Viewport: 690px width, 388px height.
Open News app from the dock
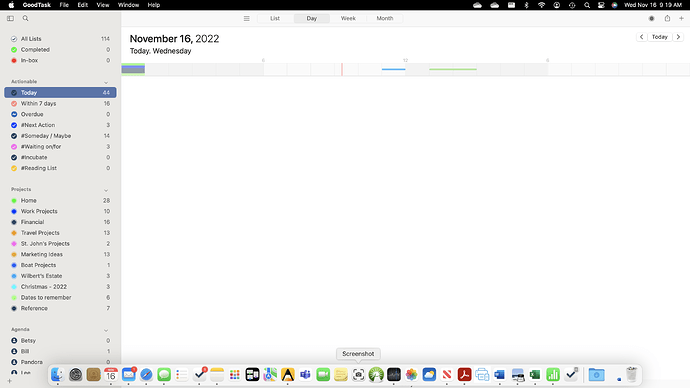pyautogui.click(x=447, y=375)
